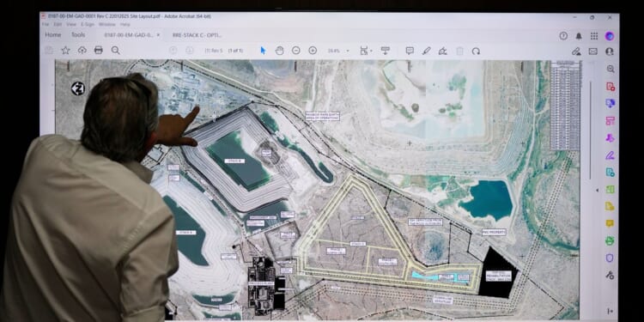Open the find text magnifier in toolbar

[x=116, y=50]
